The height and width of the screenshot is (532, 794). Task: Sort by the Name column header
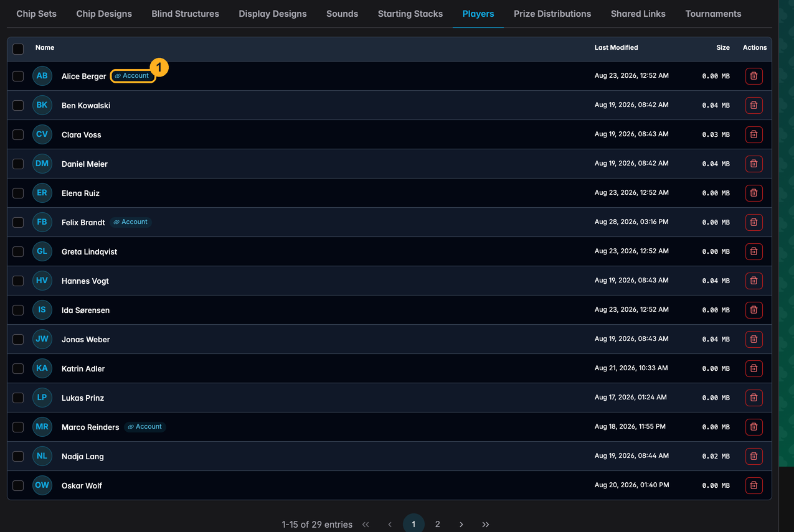point(45,47)
